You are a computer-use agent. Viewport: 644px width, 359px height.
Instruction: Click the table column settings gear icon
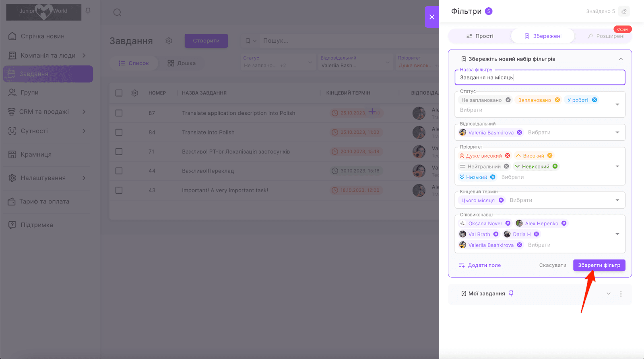tap(135, 93)
